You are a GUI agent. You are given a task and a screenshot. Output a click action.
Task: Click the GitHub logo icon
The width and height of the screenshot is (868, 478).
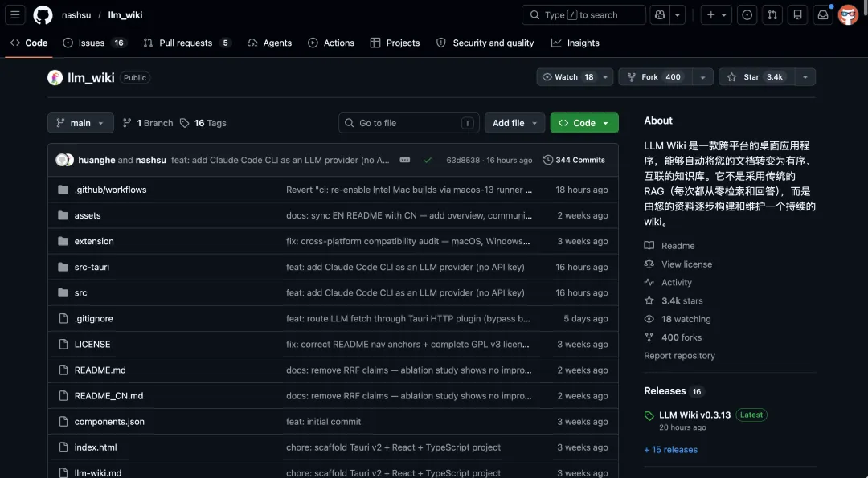pyautogui.click(x=43, y=14)
